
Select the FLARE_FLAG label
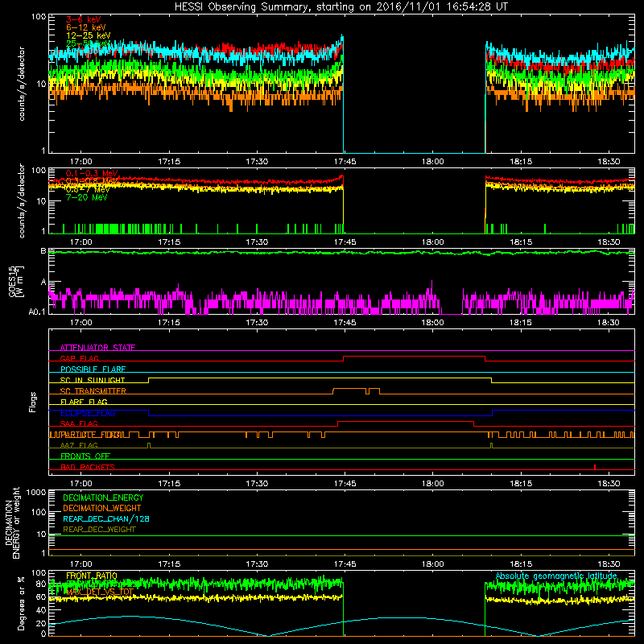(x=84, y=402)
